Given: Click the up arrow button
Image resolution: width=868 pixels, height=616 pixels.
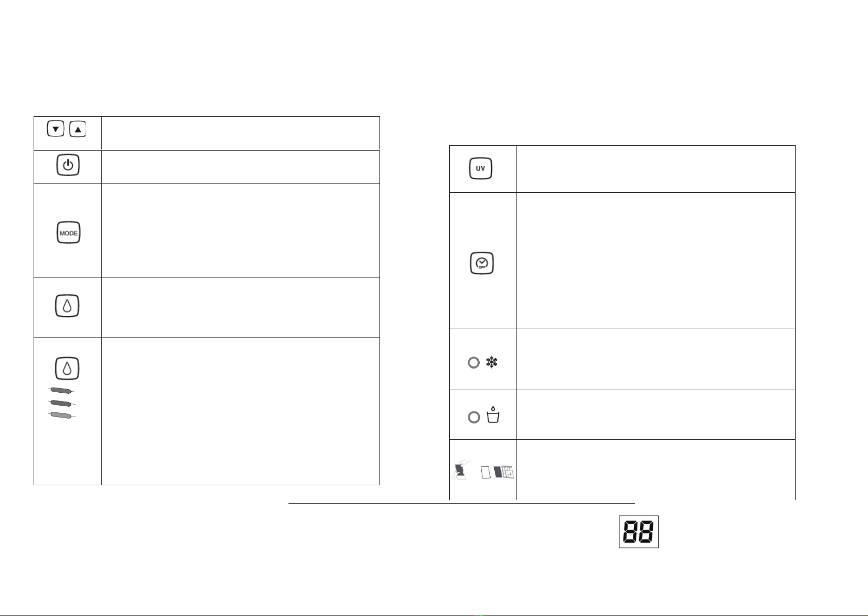Looking at the screenshot, I should (78, 129).
